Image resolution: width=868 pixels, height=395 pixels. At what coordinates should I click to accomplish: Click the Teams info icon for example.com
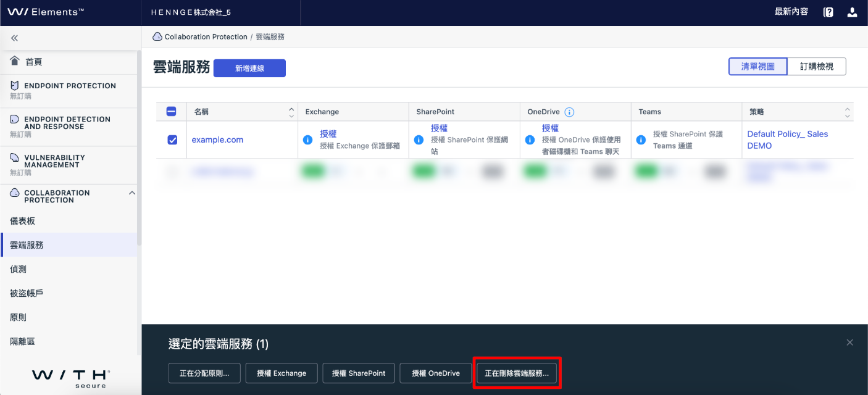pyautogui.click(x=641, y=140)
